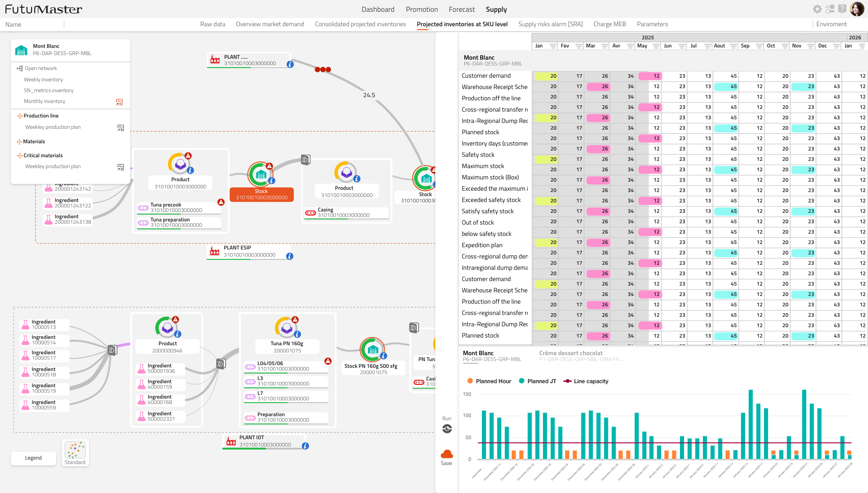Screen dimensions: 868x493
Task: Click info icon next to PLANT ESIP
Action: [x=290, y=256]
